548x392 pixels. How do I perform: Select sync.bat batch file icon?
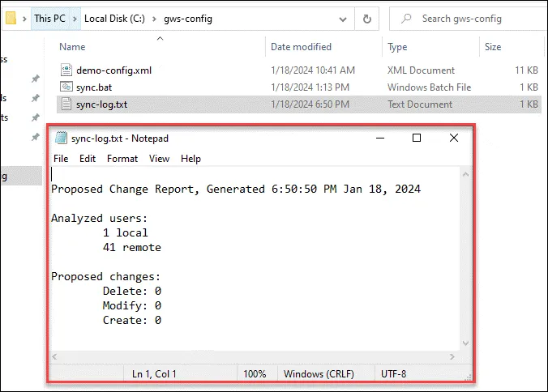66,87
